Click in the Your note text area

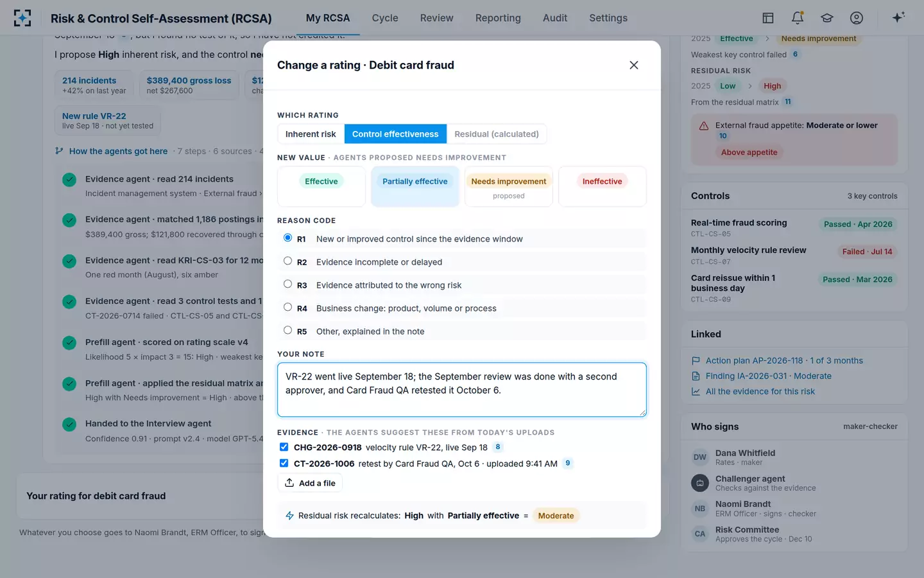click(462, 390)
